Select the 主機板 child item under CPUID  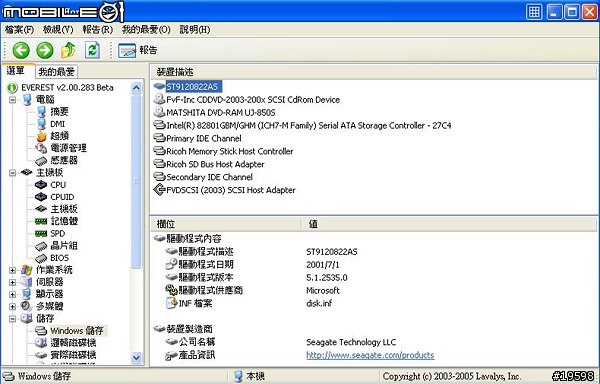(x=64, y=209)
